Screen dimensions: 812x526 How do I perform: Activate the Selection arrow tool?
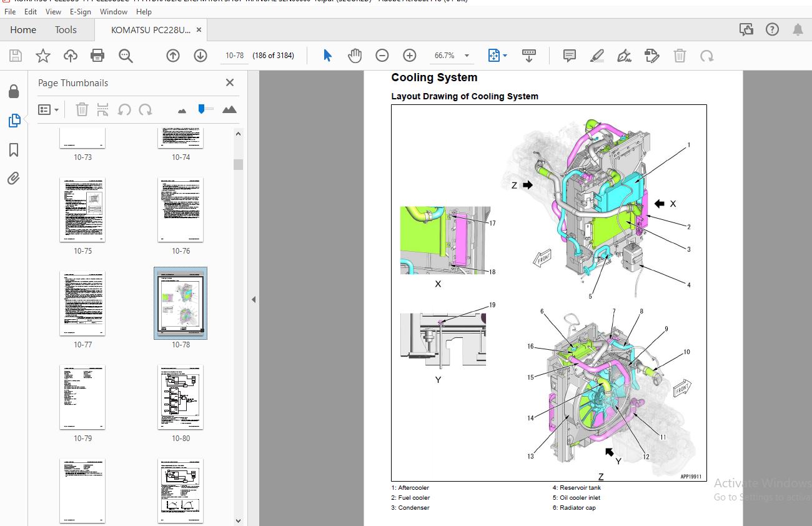[327, 56]
